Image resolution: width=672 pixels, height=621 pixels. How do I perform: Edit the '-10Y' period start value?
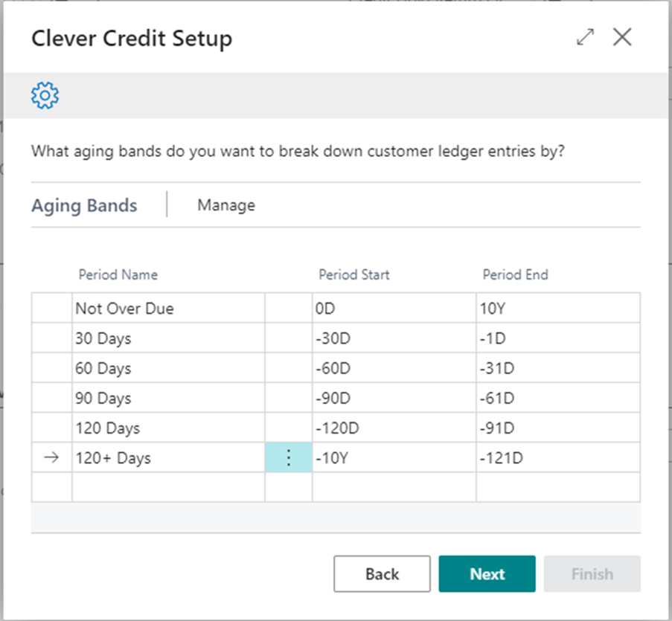[x=394, y=457]
